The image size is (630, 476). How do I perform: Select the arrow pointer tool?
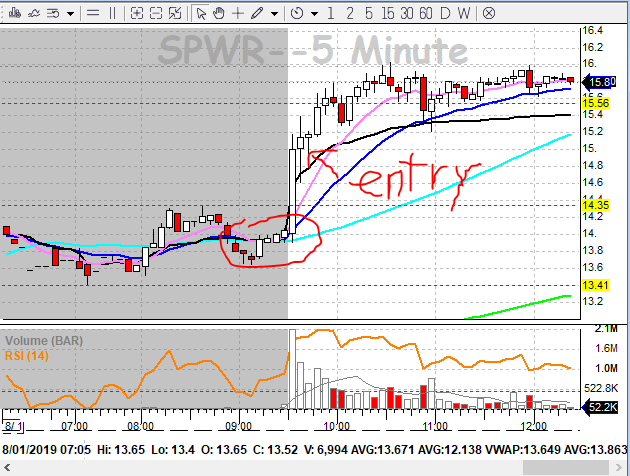(x=201, y=14)
